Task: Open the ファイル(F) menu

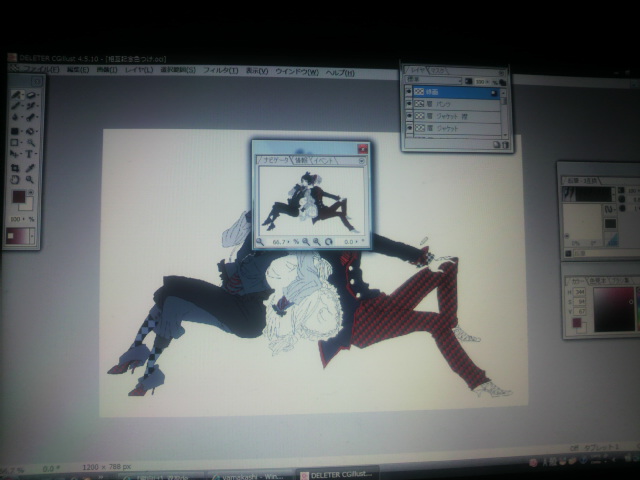Action: [41, 69]
